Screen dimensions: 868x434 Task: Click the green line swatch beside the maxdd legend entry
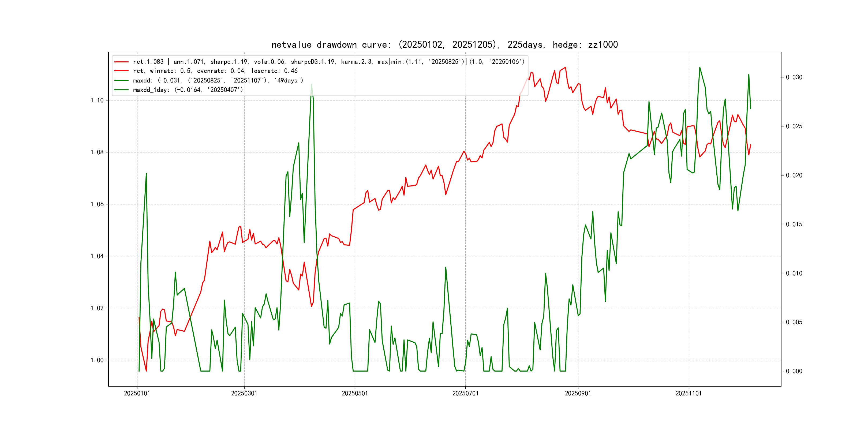tap(121, 81)
